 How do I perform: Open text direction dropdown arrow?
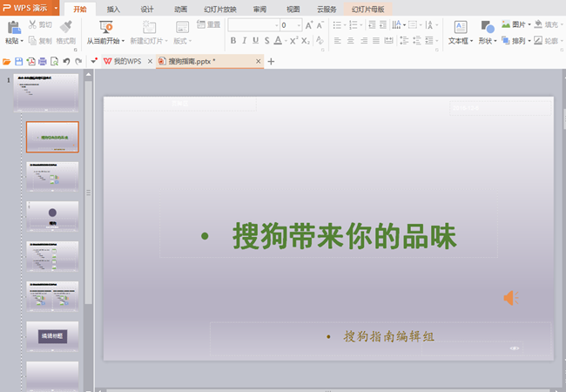click(404, 25)
